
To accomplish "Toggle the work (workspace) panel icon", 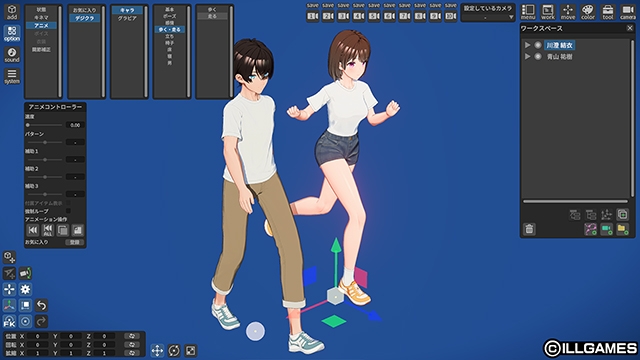I will pyautogui.click(x=548, y=12).
